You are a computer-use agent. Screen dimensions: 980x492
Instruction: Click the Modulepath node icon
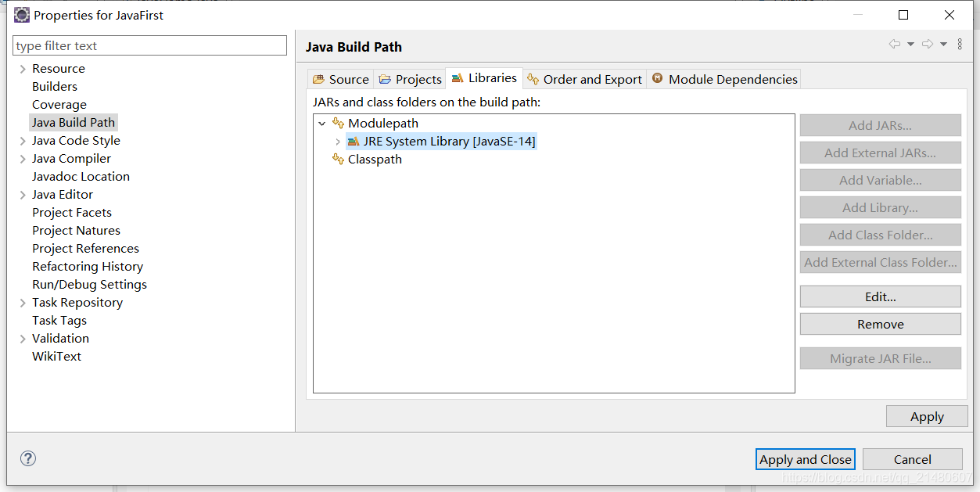point(338,123)
